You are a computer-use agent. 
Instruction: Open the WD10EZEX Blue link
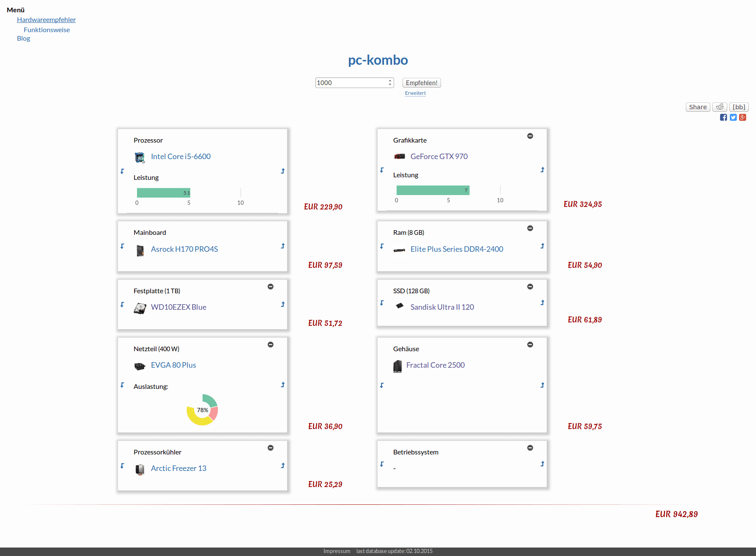(178, 307)
